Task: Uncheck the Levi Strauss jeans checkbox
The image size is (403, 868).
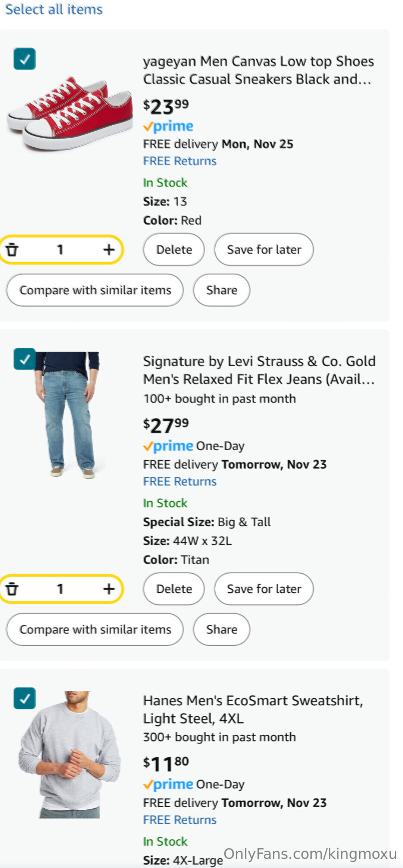Action: [25, 359]
